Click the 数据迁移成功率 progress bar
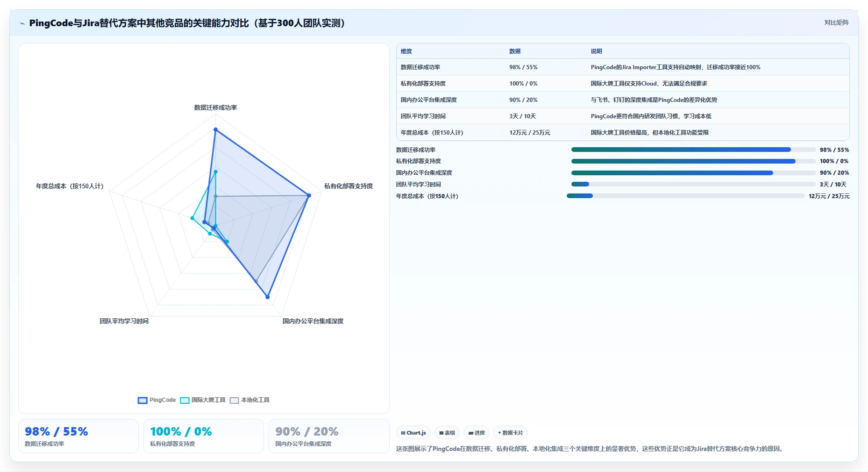Image resolution: width=868 pixels, height=472 pixels. click(693, 150)
